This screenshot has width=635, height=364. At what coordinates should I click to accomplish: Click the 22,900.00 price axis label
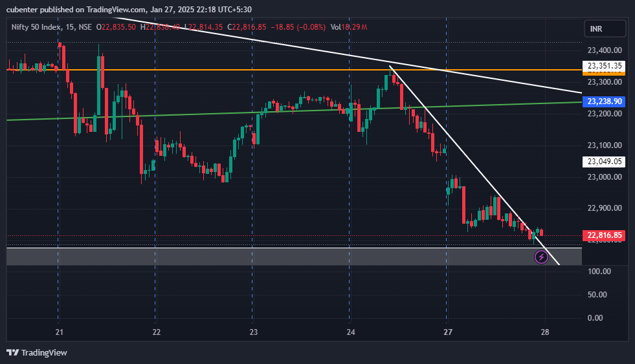pyautogui.click(x=605, y=208)
